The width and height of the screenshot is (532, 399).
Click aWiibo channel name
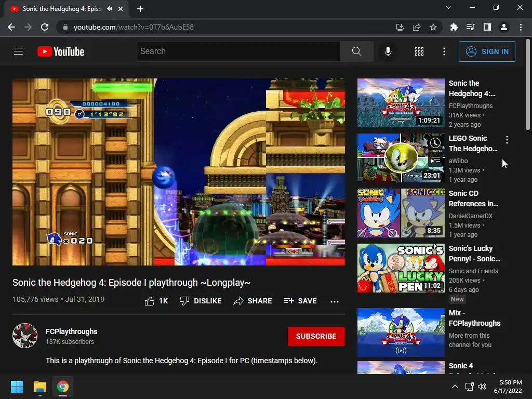(458, 161)
